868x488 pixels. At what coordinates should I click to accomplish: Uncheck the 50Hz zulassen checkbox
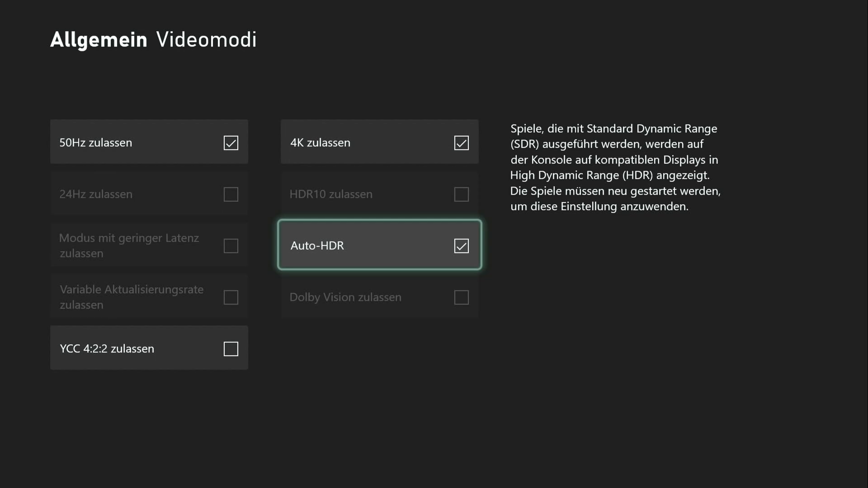[231, 143]
